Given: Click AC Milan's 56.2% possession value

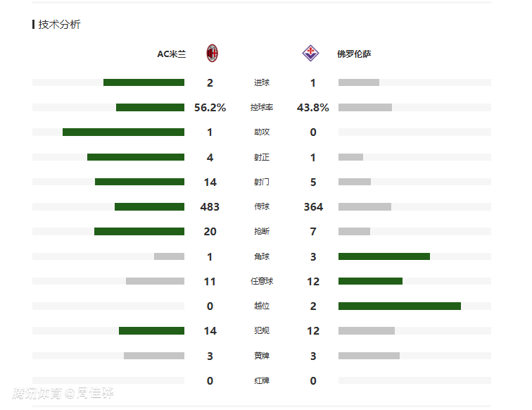Looking at the screenshot, I should tap(210, 108).
